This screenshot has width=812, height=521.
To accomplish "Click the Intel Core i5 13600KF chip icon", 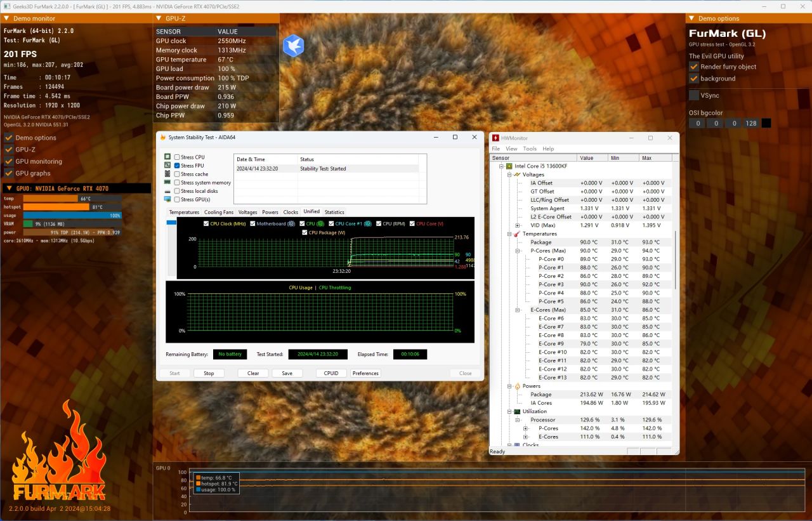I will [509, 166].
